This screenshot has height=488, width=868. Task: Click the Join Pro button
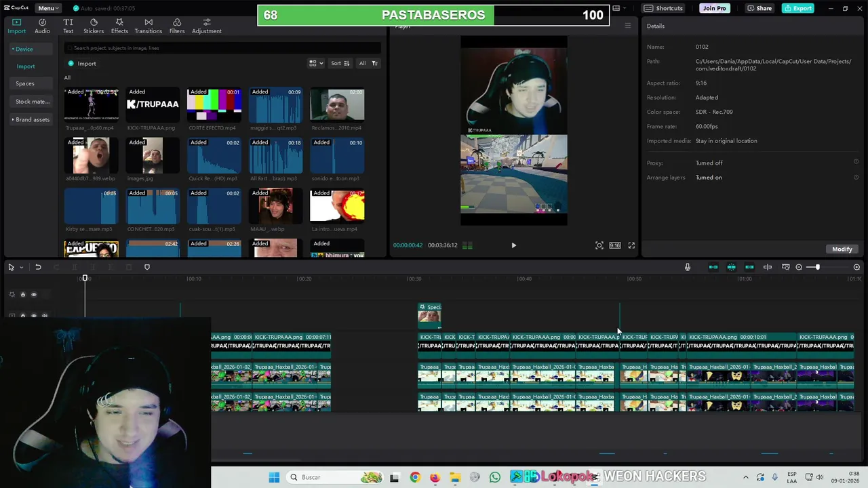coord(714,8)
